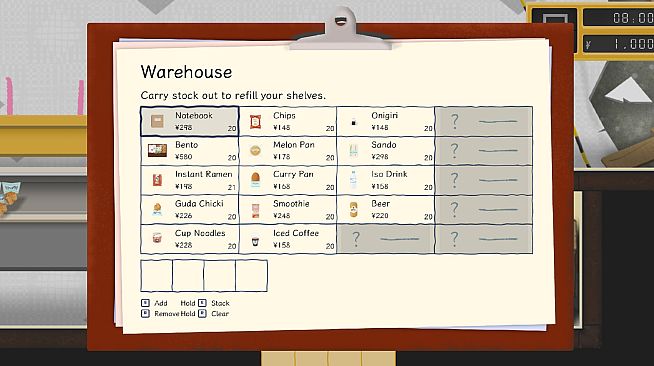Select the Curry Pan icon

pos(255,180)
